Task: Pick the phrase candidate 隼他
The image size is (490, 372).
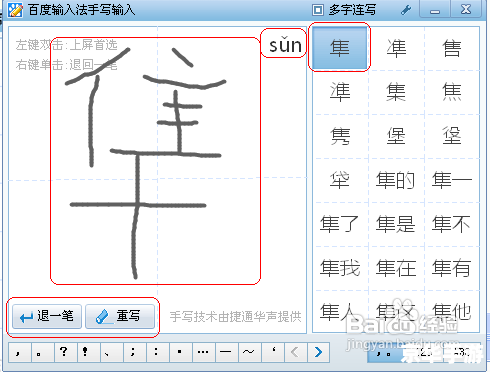Action: tap(452, 312)
